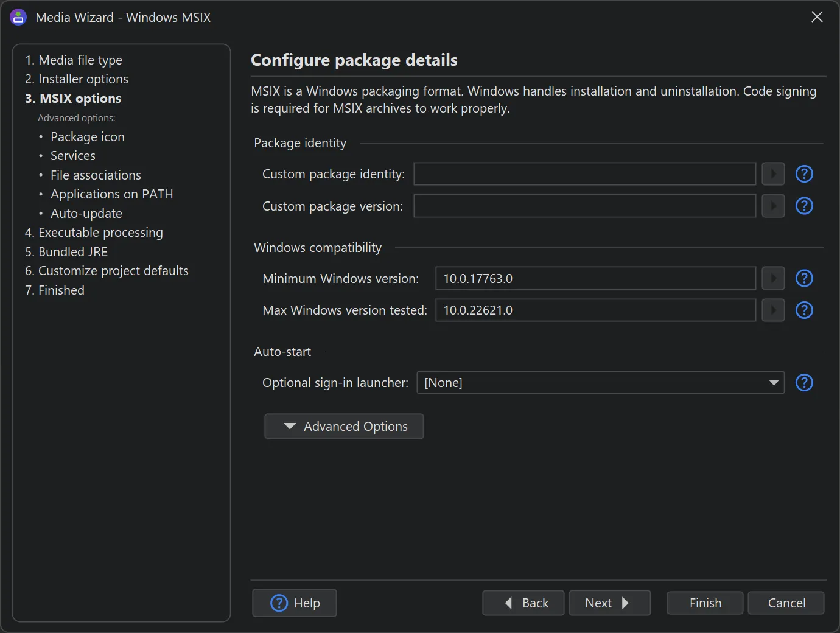This screenshot has height=633, width=840.
Task: Click variable arrow beside Custom package identity
Action: tap(773, 174)
